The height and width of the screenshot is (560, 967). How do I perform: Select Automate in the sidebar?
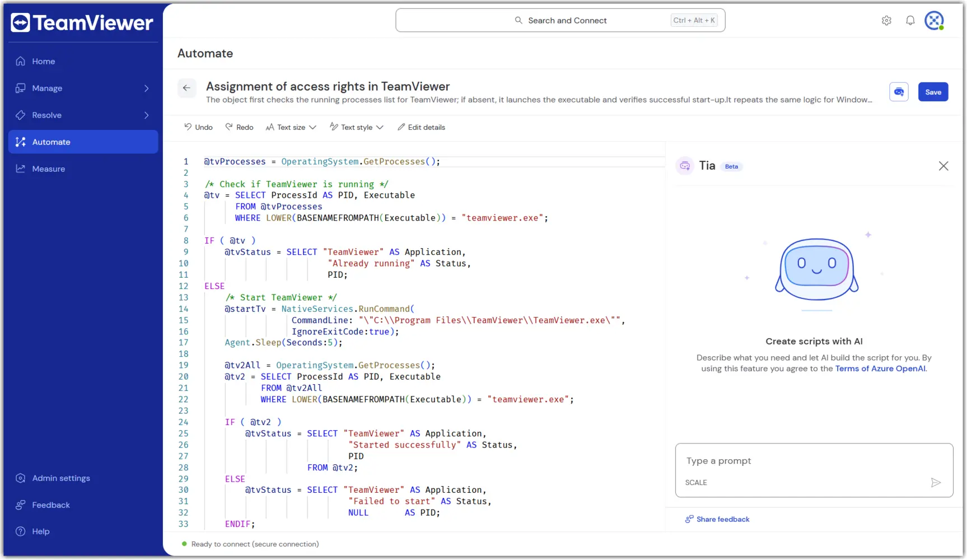[83, 142]
